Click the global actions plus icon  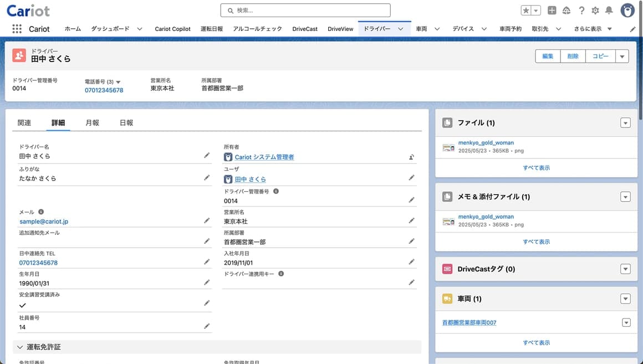point(552,10)
